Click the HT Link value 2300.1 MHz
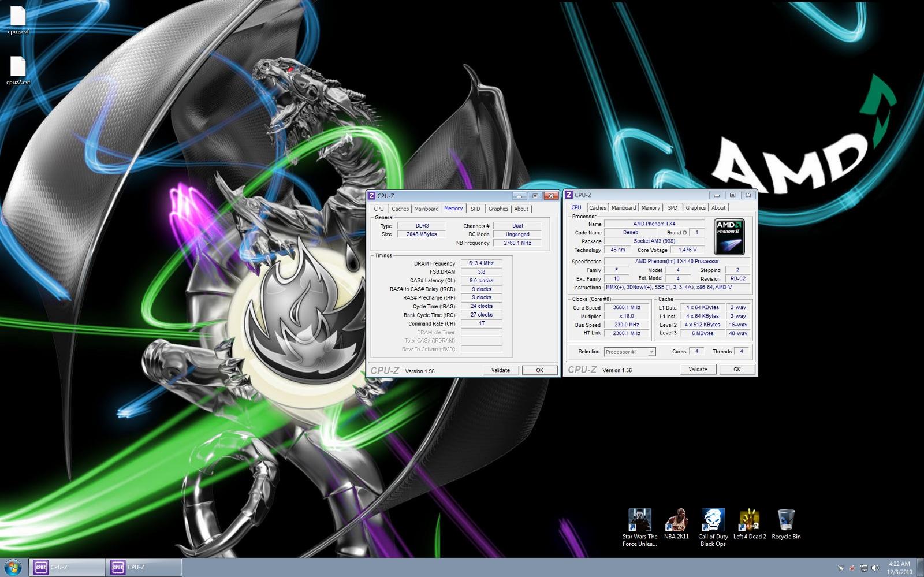924x577 pixels. click(x=627, y=333)
